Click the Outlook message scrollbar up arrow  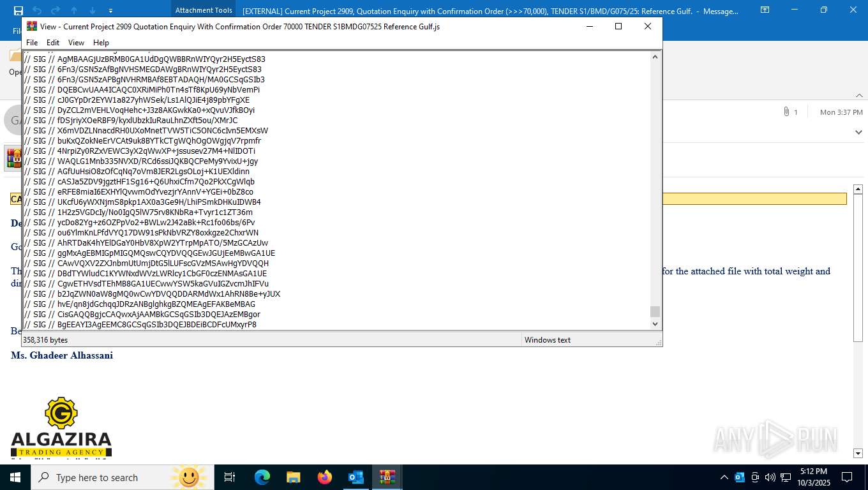(x=858, y=190)
